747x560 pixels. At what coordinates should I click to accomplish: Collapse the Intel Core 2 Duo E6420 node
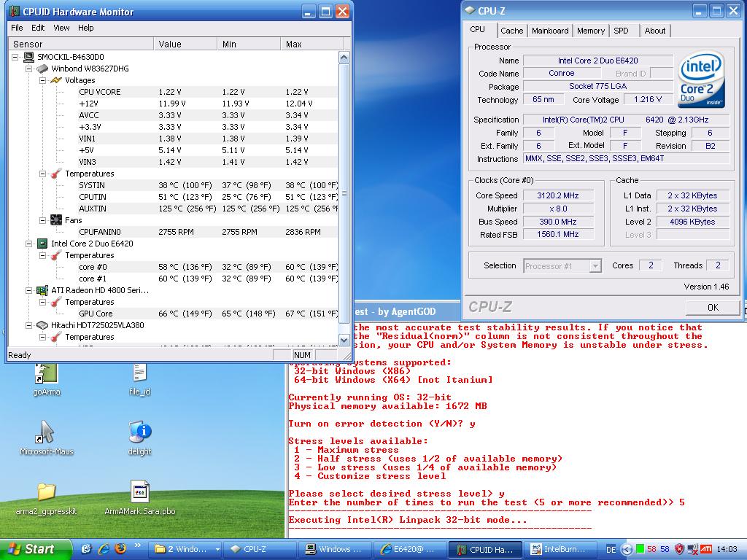click(x=28, y=244)
